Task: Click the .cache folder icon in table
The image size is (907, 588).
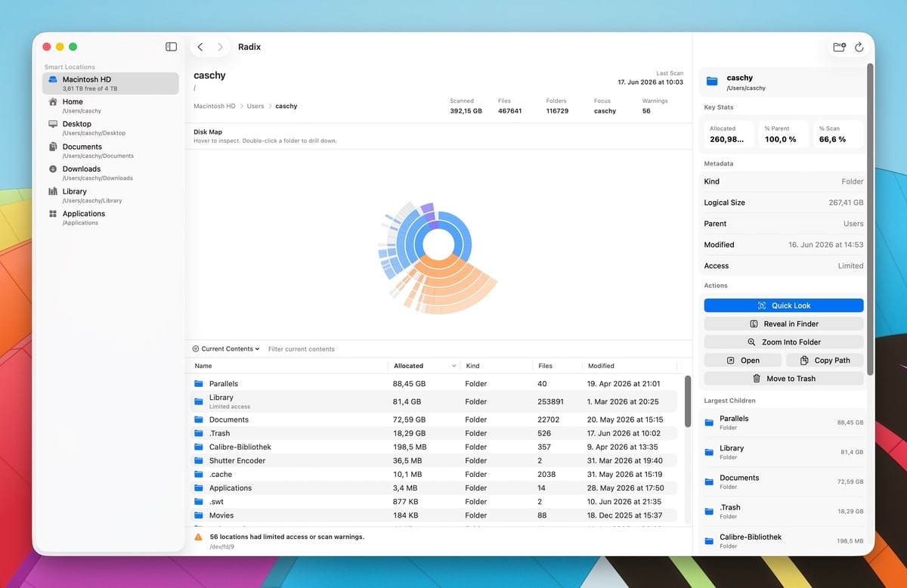Action: point(199,475)
